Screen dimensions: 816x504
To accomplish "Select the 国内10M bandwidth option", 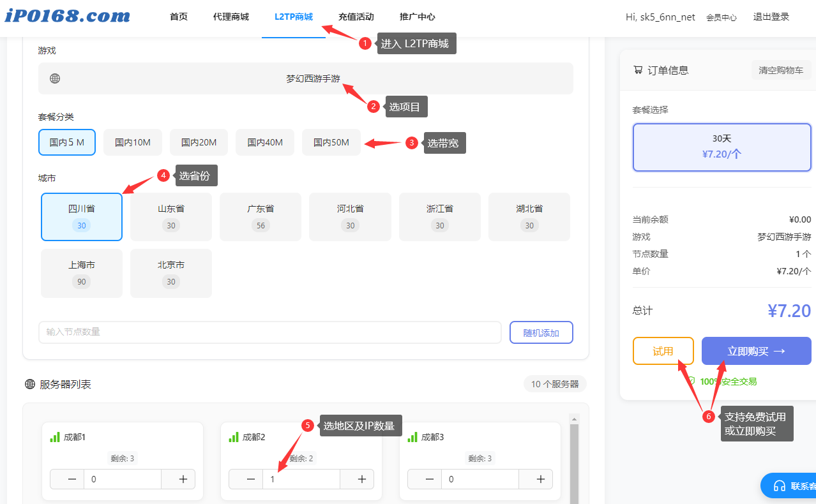I will point(132,142).
